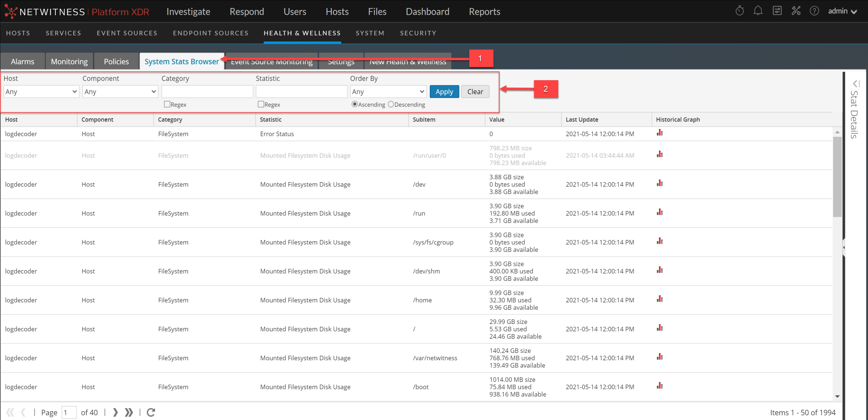
Task: Open historical graph for /boot subitem
Action: pyautogui.click(x=660, y=386)
